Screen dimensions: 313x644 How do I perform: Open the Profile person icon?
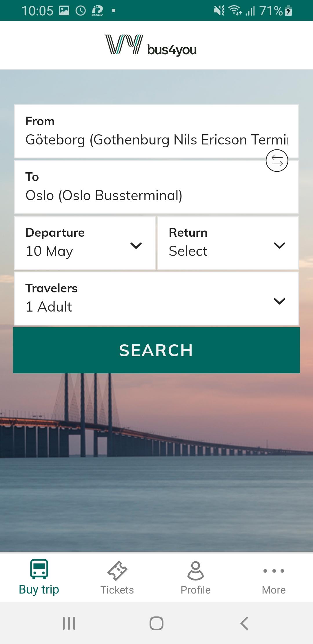pyautogui.click(x=196, y=571)
